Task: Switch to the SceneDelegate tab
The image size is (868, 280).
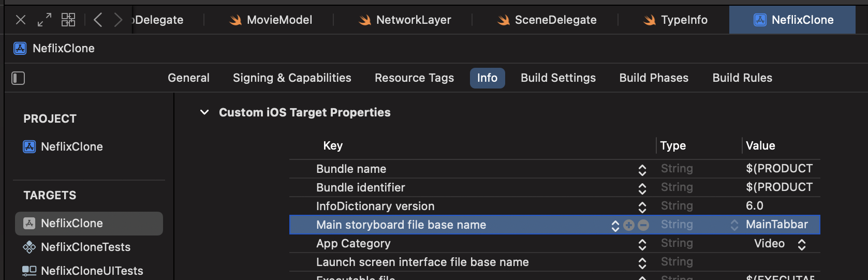Action: coord(546,20)
